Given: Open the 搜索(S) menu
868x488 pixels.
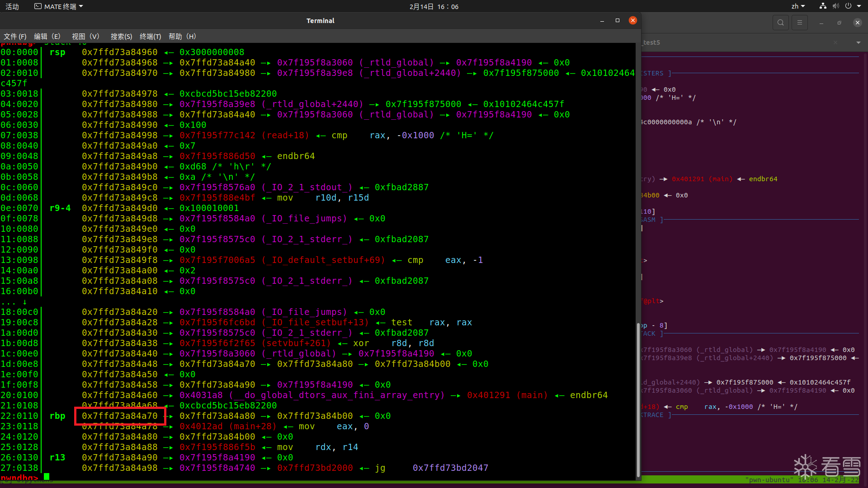Looking at the screenshot, I should (x=121, y=36).
